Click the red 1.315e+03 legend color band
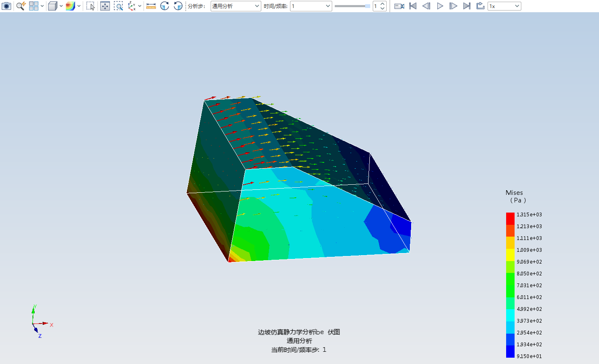The height and width of the screenshot is (364, 599). pos(510,218)
